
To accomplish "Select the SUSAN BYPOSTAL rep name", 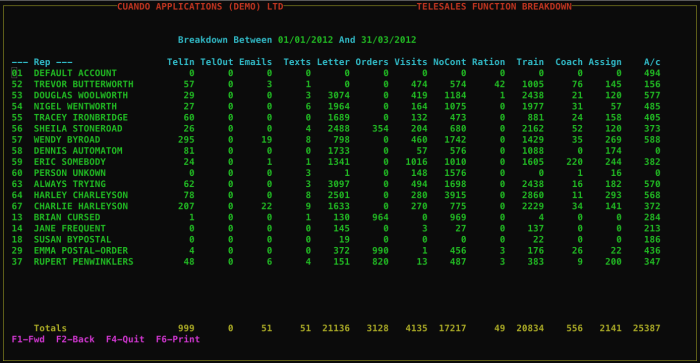I will click(72, 240).
